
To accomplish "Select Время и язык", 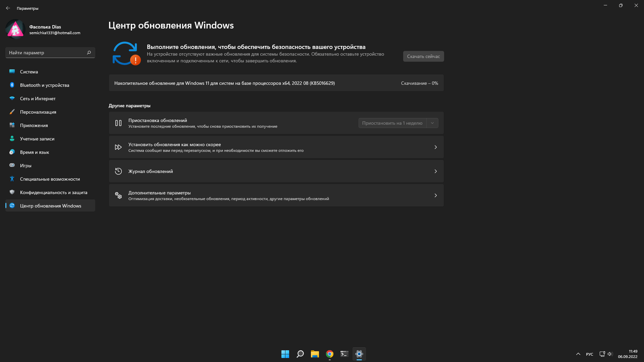I will pyautogui.click(x=50, y=152).
